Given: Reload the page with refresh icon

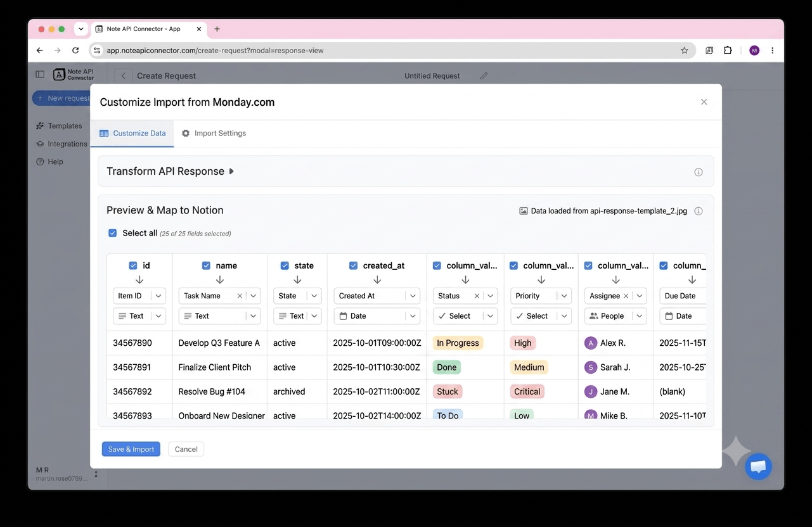Looking at the screenshot, I should click(x=75, y=51).
